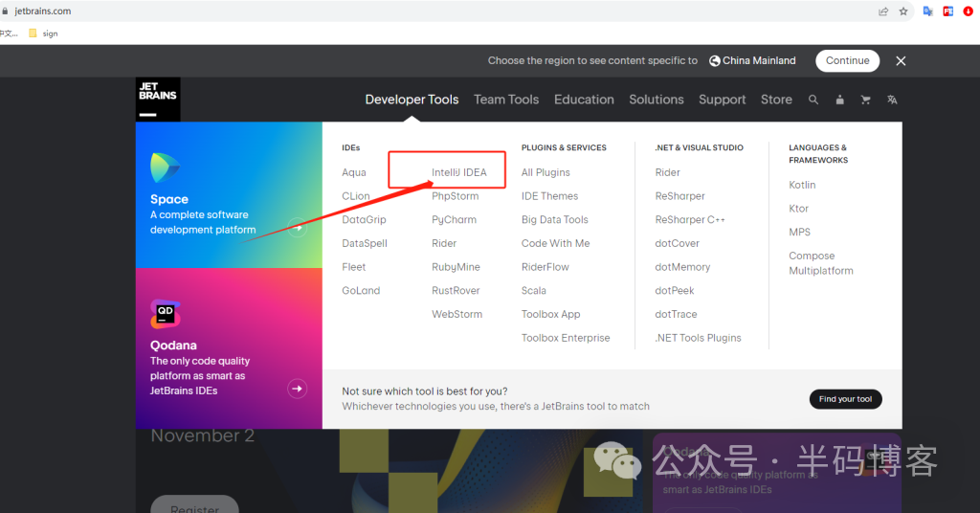Click the JetBrains logo
The height and width of the screenshot is (513, 980).
(158, 100)
